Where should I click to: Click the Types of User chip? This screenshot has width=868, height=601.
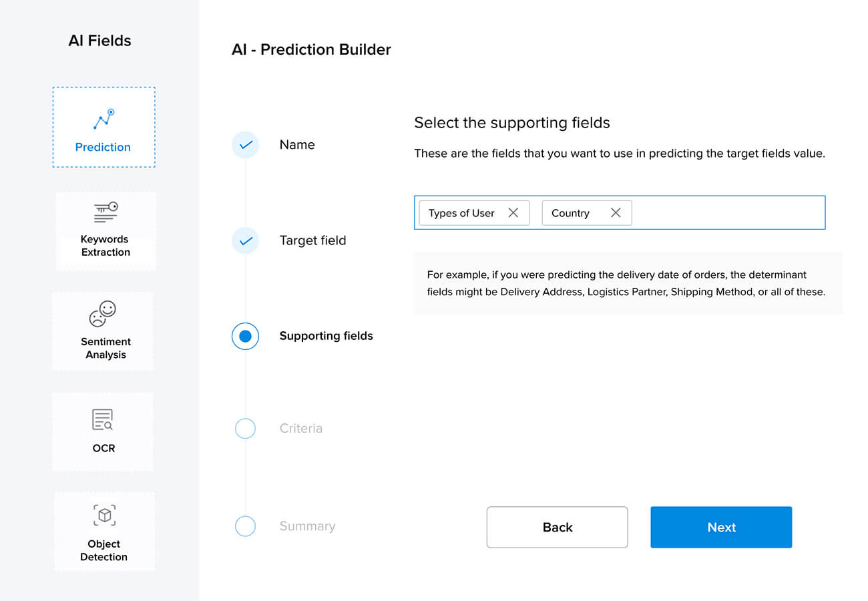click(461, 213)
